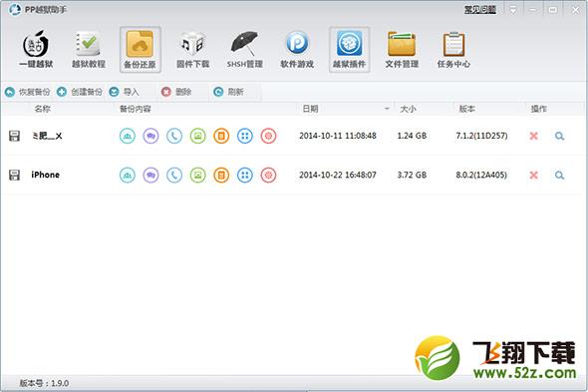Click orange notes icon in iPhone backup row
This screenshot has height=392, width=588.
click(221, 175)
